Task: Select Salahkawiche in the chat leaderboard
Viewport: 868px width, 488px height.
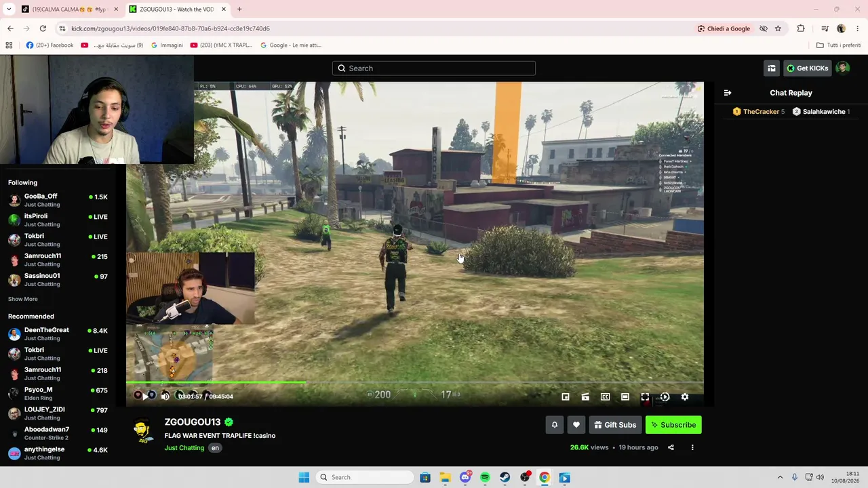Action: coord(821,112)
